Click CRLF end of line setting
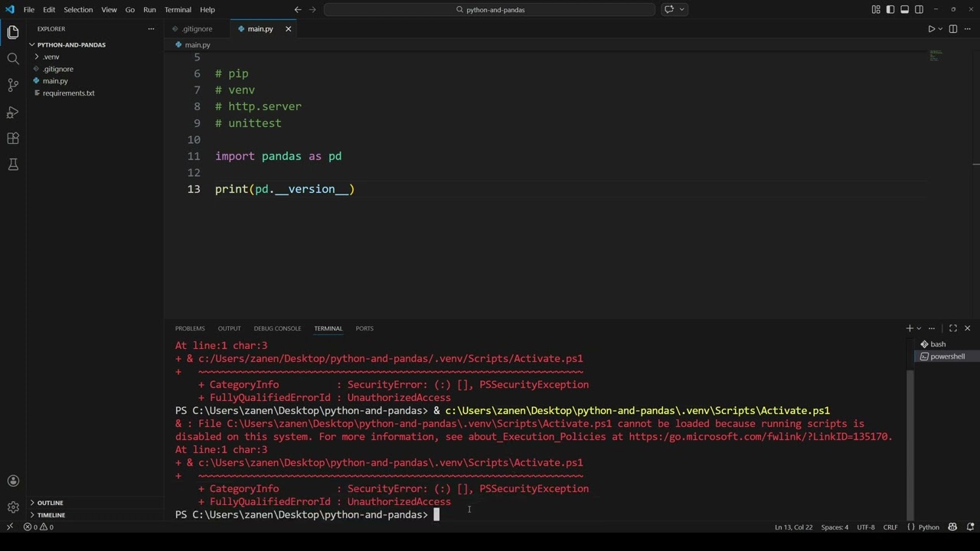The height and width of the screenshot is (551, 980). [890, 527]
